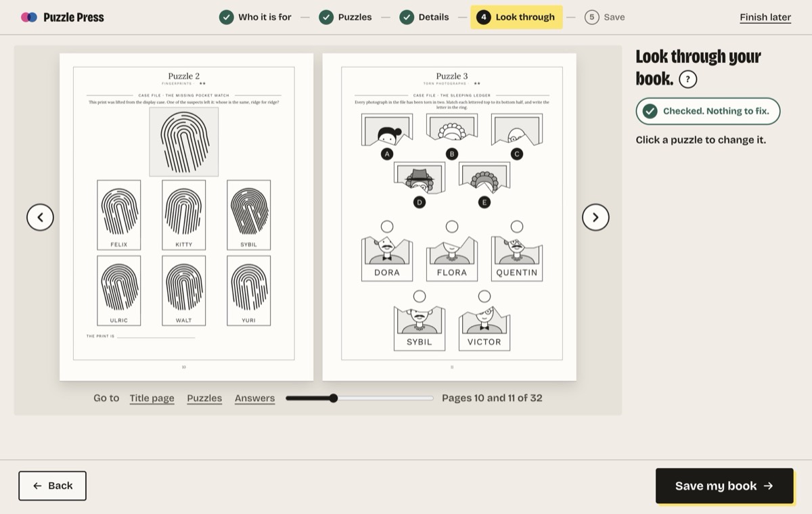812x514 pixels.
Task: Click the 'THE PRINT IS' answer line
Action: [x=156, y=336]
